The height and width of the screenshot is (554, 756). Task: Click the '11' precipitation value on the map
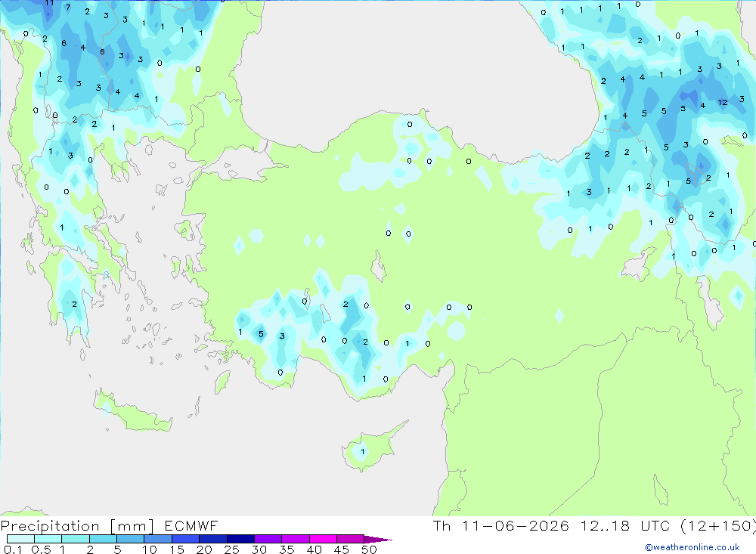[48, 3]
